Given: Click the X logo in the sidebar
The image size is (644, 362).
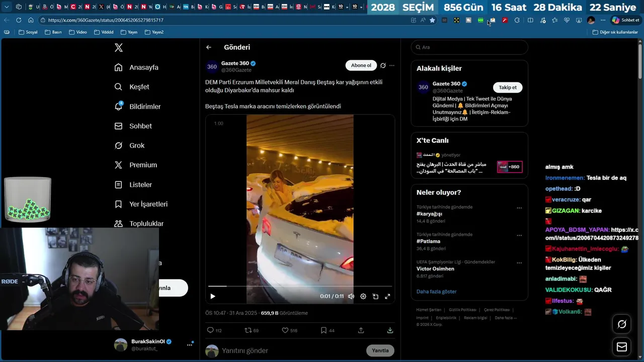Looking at the screenshot, I should 119,48.
